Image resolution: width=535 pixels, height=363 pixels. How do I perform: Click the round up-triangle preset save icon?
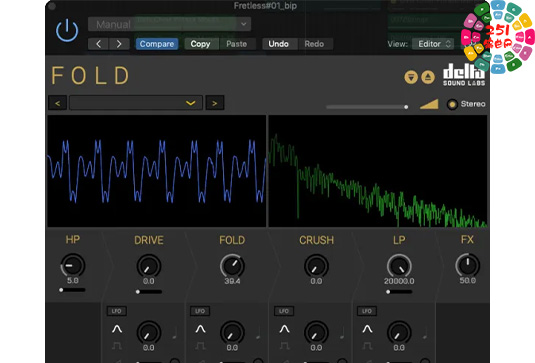pyautogui.click(x=428, y=77)
